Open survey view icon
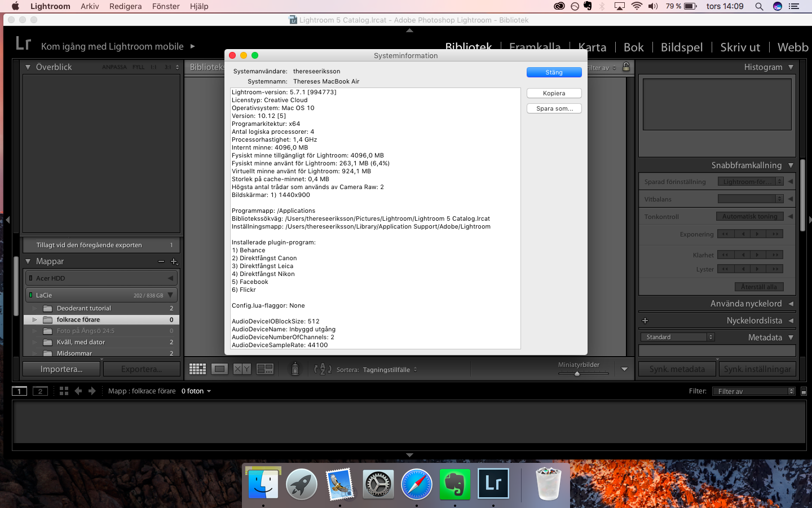The width and height of the screenshot is (812, 508). (265, 369)
